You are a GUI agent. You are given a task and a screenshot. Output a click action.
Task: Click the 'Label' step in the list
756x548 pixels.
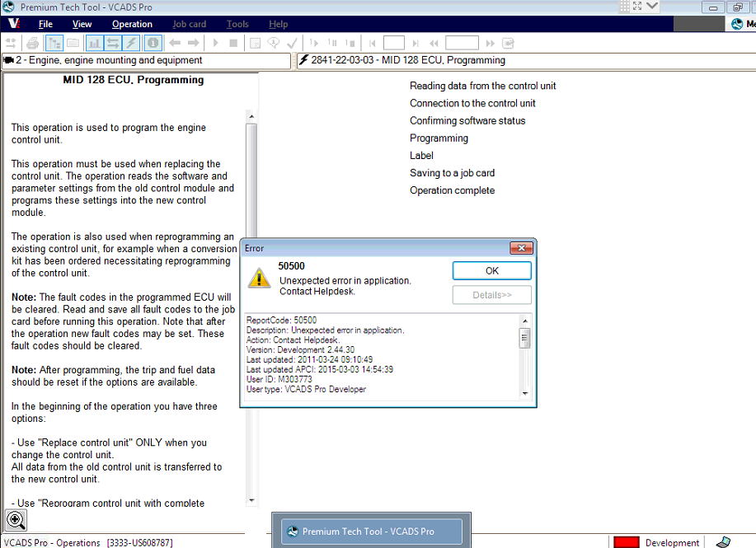point(421,156)
